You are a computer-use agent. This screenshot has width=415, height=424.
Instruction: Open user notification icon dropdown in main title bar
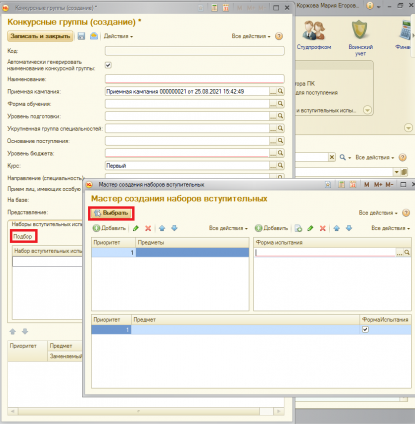pos(373,6)
